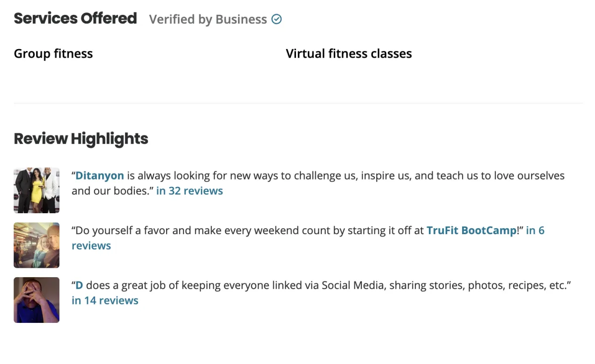This screenshot has height=364, width=595.
Task: Click the divider line below Services Offered
Action: pyautogui.click(x=298, y=103)
